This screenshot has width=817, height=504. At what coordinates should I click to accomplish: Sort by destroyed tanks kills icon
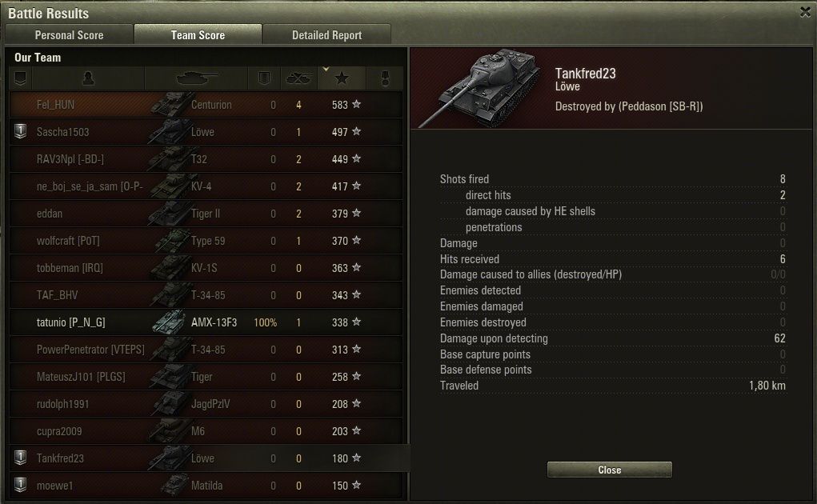pyautogui.click(x=298, y=78)
